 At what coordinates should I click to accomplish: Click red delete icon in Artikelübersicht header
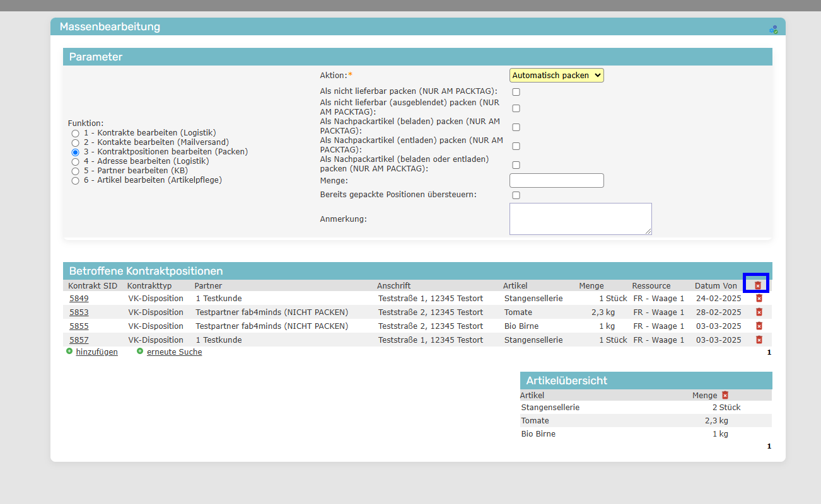[x=725, y=395]
